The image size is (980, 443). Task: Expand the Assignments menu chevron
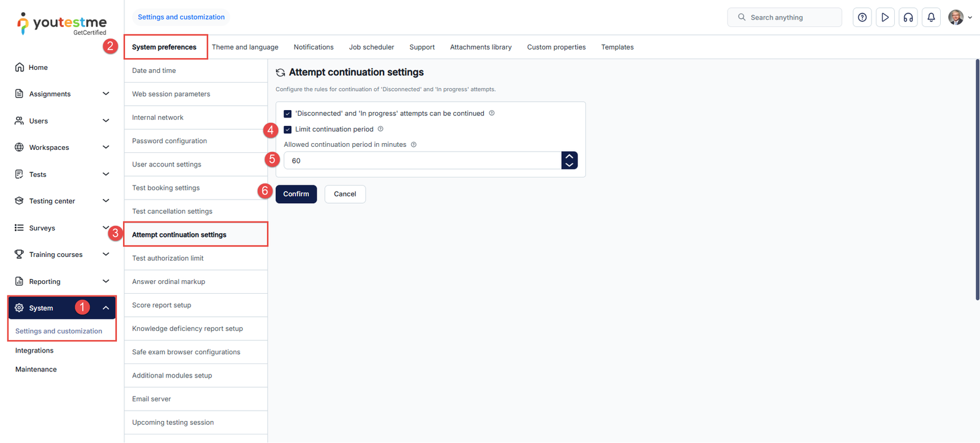(x=106, y=94)
